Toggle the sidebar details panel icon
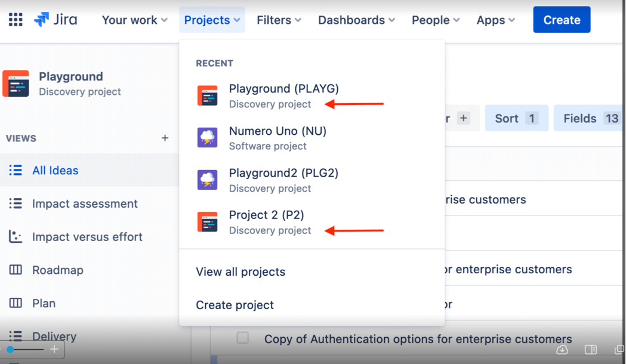This screenshot has height=364, width=626. click(590, 350)
